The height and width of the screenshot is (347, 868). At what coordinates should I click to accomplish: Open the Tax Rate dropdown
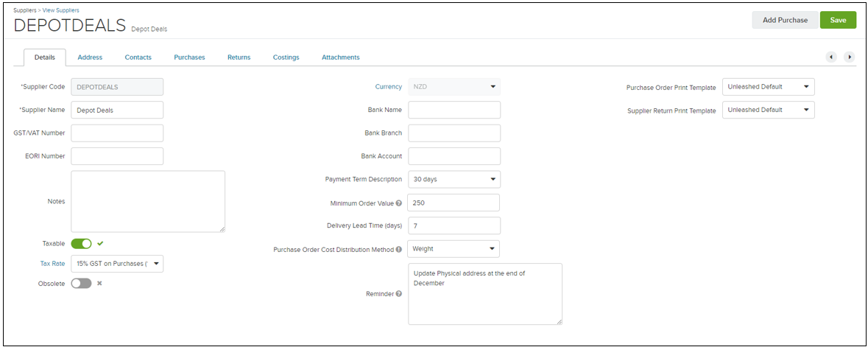pos(117,264)
